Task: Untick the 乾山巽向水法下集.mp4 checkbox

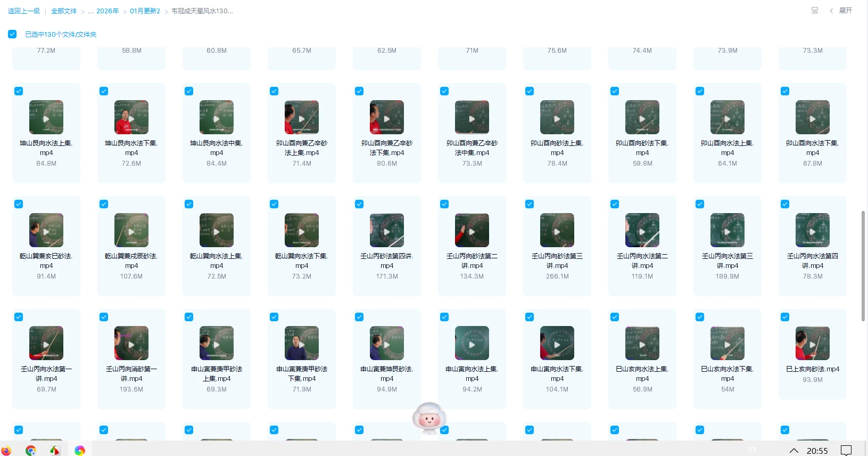Action: point(274,204)
